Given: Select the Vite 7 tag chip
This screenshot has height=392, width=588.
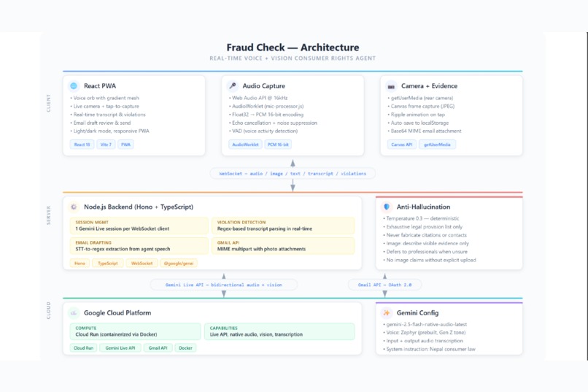Looking at the screenshot, I should 106,145.
